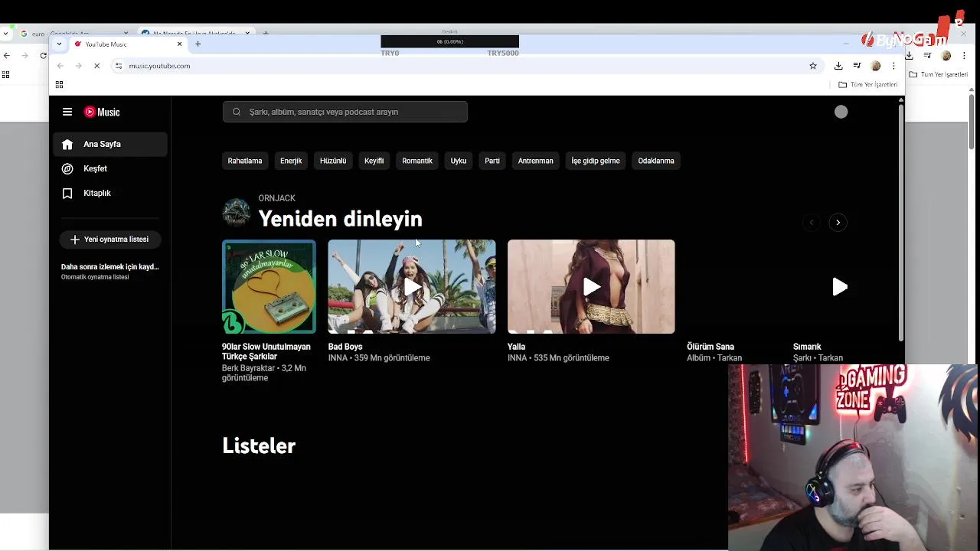Open the Yalla title link
This screenshot has height=551, width=980.
coord(517,347)
